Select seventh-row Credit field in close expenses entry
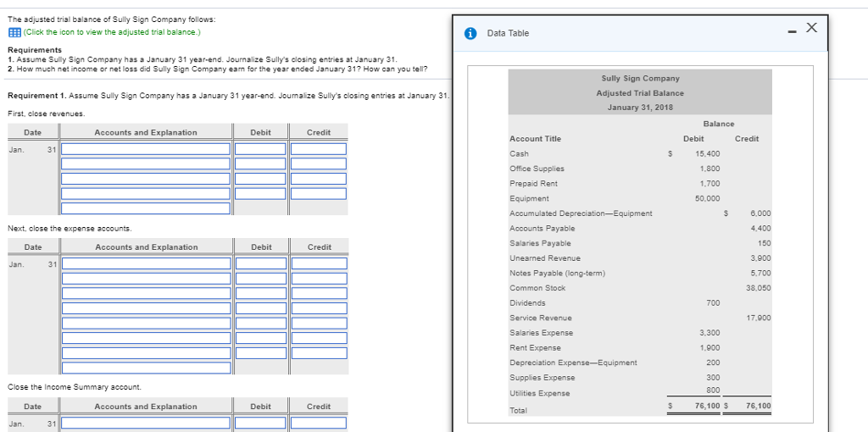Screen dimensions: 868x432 [x=320, y=353]
